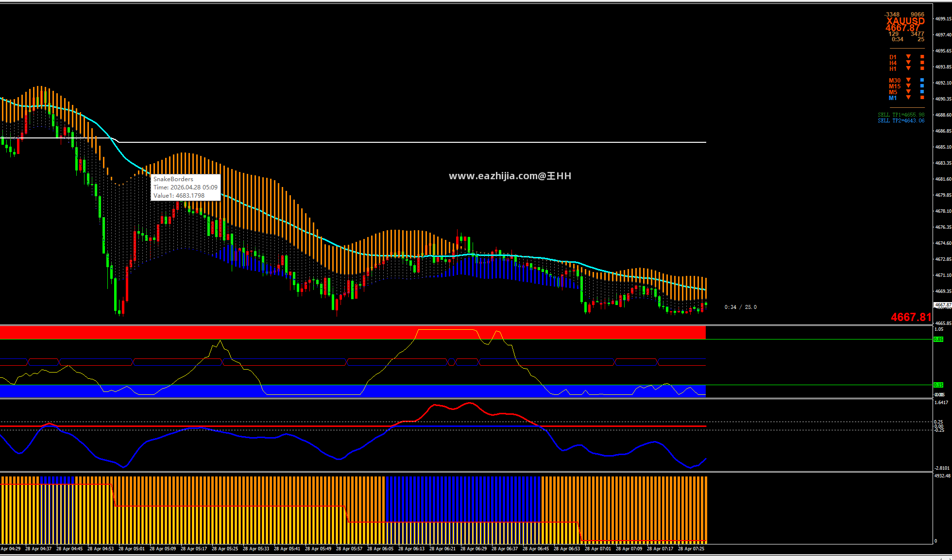Screen dimensions: 952x560
Task: Click the SELL TP2=4643.06 label
Action: coord(901,121)
